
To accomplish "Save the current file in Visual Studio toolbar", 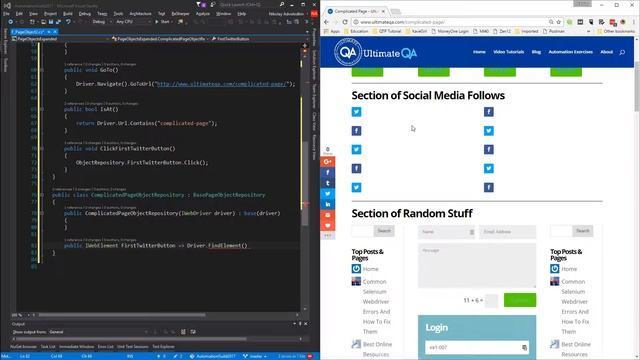I will 51,22.
